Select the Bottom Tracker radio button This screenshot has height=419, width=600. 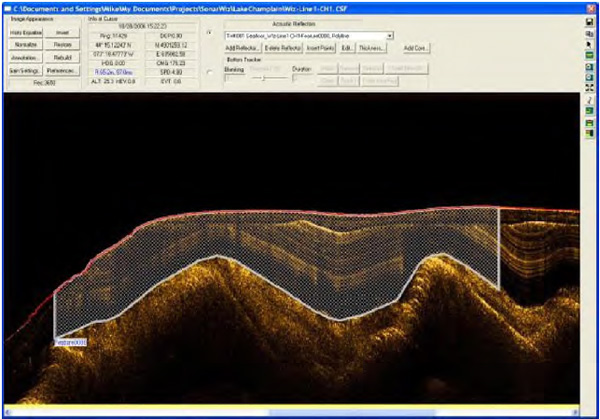click(x=208, y=73)
